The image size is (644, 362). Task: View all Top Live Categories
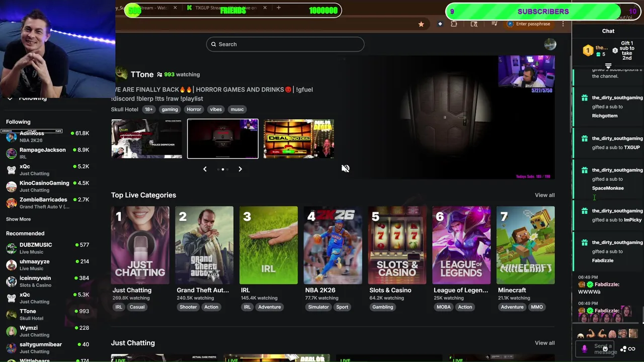[x=544, y=195]
